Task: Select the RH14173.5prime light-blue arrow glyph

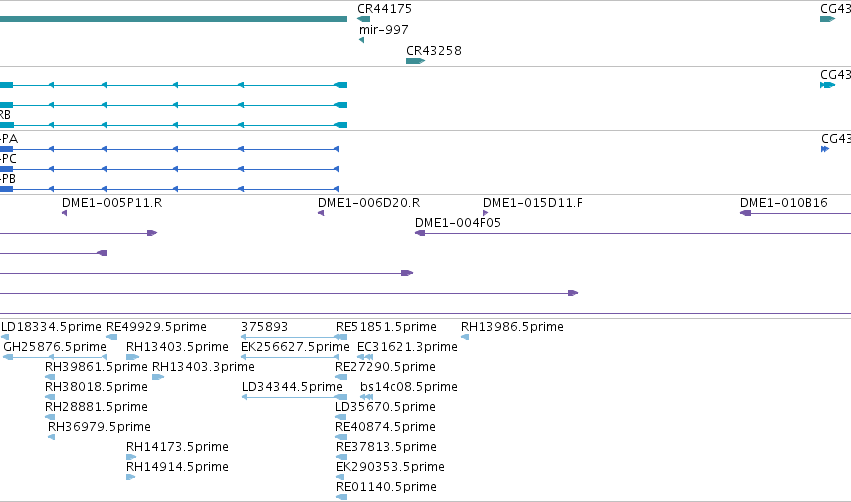Action: (x=130, y=457)
